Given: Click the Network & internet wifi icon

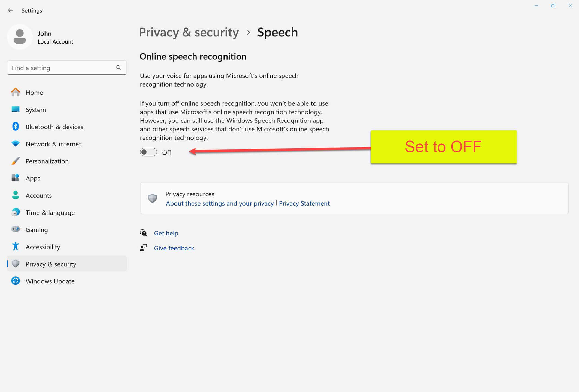Looking at the screenshot, I should [16, 144].
